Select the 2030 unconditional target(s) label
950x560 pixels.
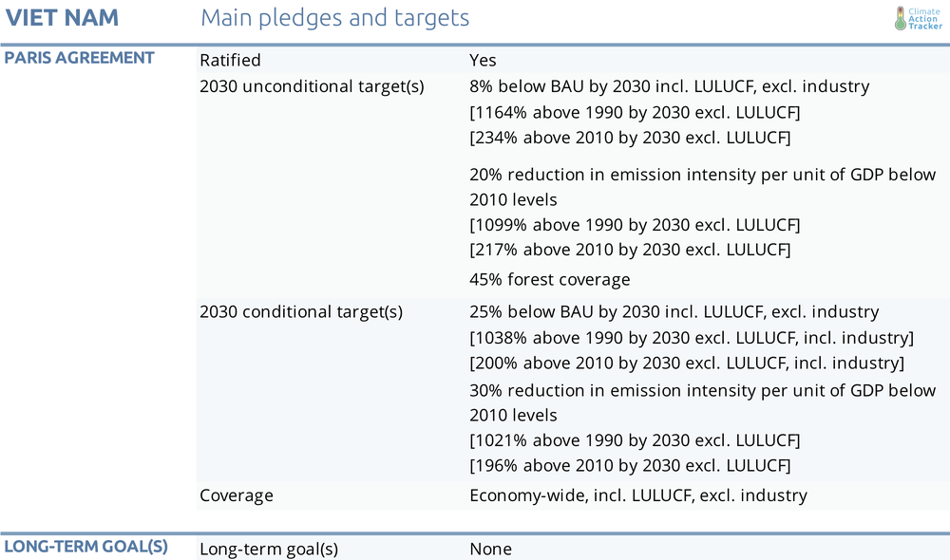(x=312, y=86)
